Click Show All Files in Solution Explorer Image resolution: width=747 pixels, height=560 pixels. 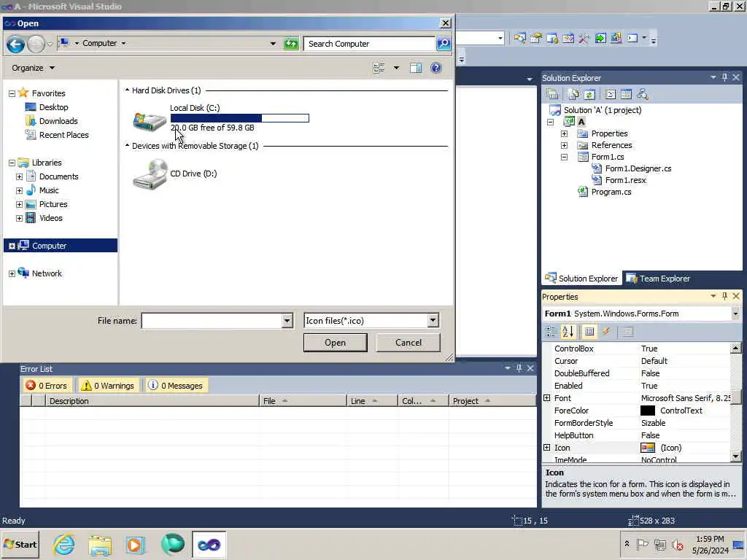point(573,94)
